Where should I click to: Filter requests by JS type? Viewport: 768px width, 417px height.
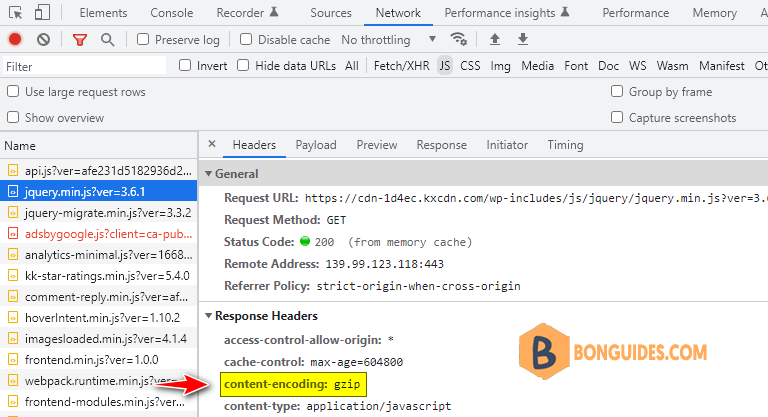click(x=445, y=66)
